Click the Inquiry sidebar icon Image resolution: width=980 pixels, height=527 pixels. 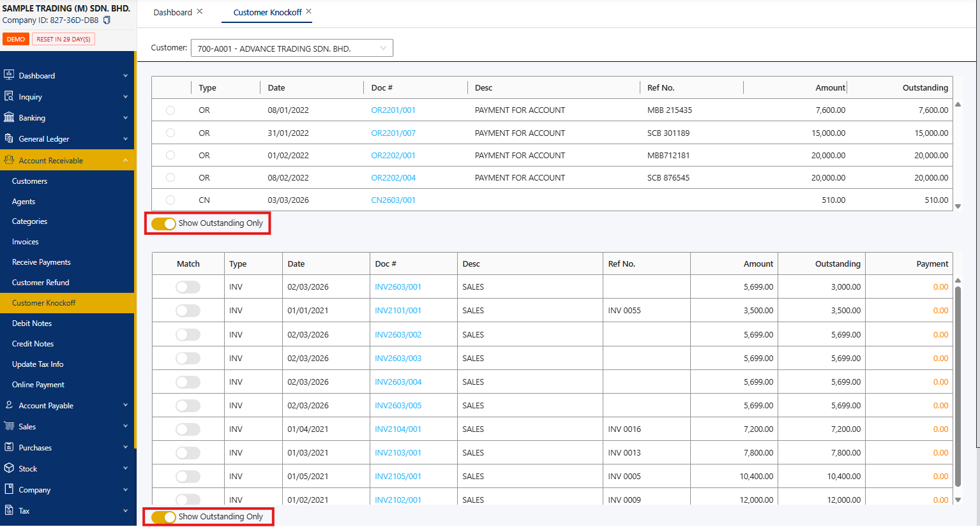(x=9, y=96)
